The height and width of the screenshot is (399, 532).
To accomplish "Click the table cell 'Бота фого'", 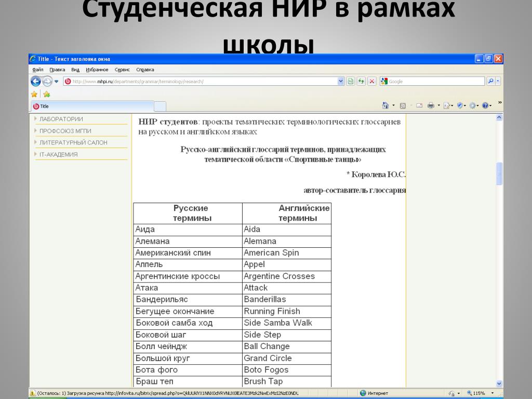I will [x=188, y=370].
